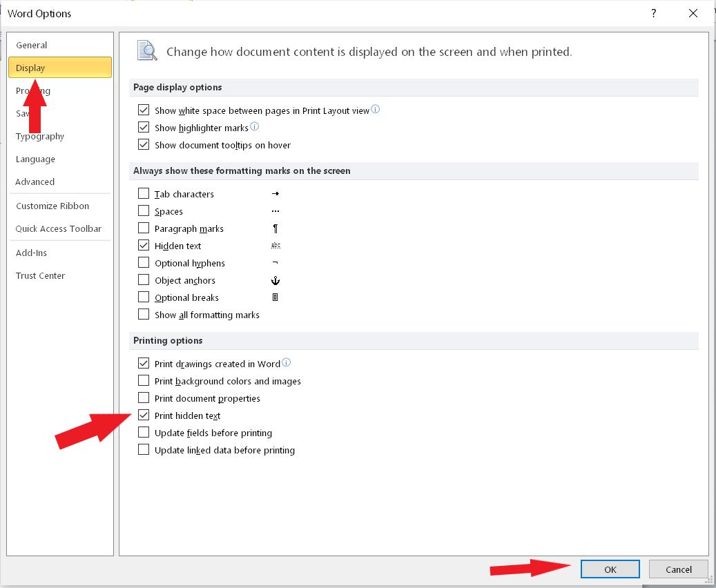Open the Help question mark in title bar
The height and width of the screenshot is (588, 716).
(653, 13)
